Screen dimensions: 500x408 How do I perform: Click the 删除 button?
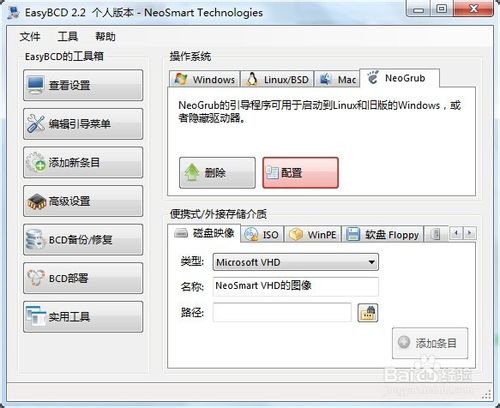coord(217,173)
